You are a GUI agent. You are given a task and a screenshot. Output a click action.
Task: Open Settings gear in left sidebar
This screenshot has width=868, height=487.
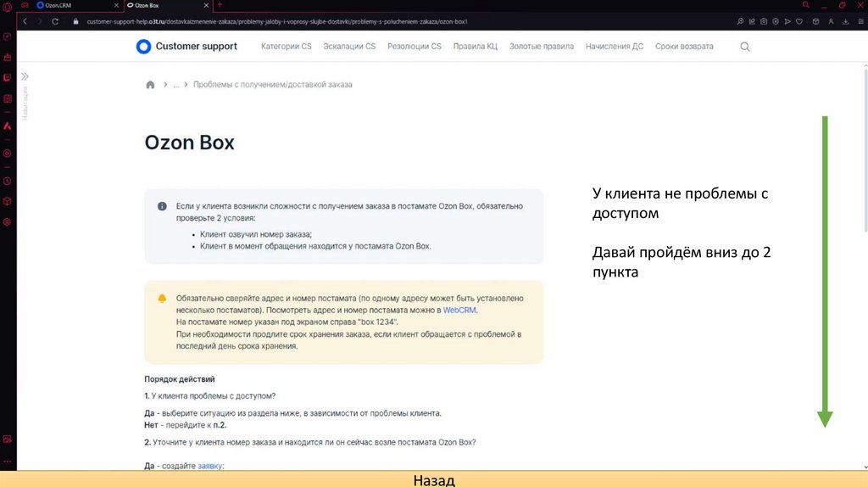7,222
